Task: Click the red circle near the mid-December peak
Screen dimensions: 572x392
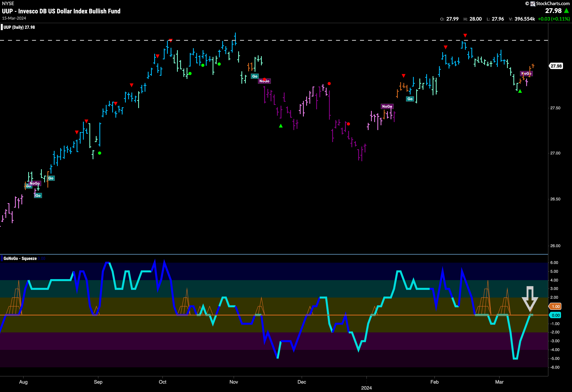Action: (329, 84)
